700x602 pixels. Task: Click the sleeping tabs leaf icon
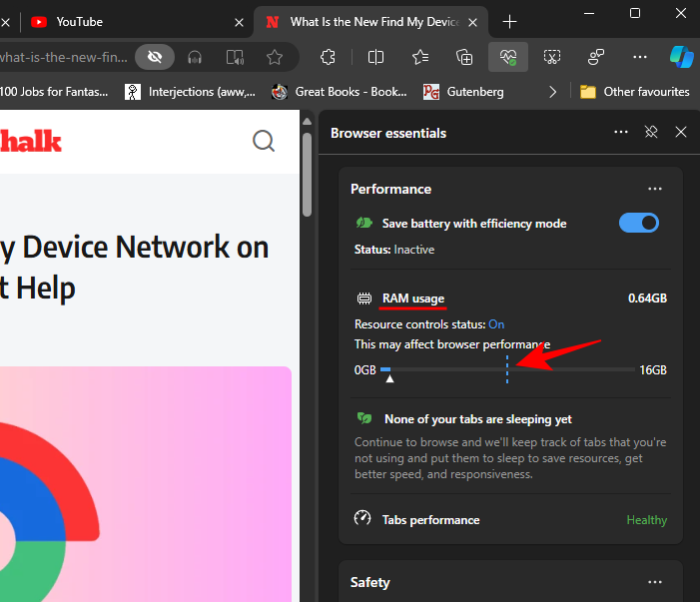click(364, 418)
